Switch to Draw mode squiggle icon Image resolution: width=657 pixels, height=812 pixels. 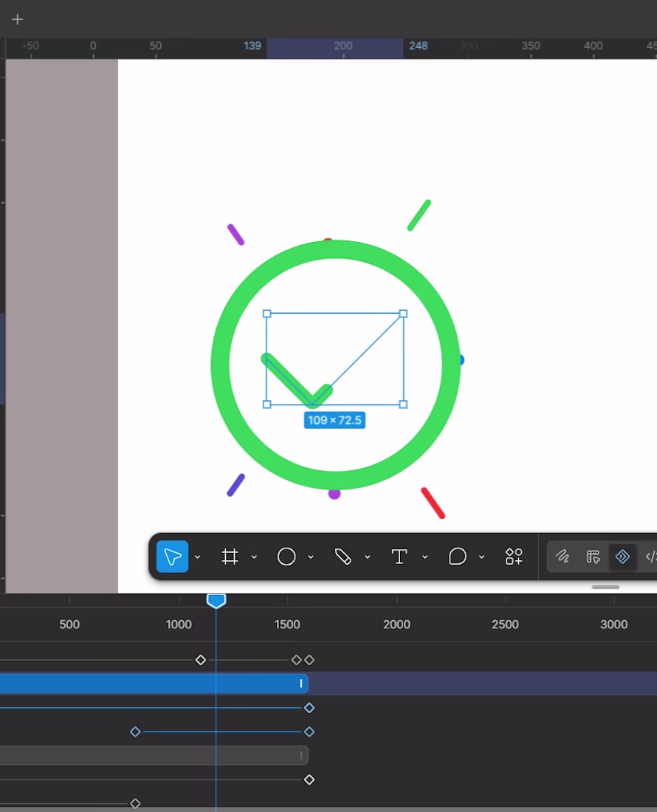(x=563, y=557)
